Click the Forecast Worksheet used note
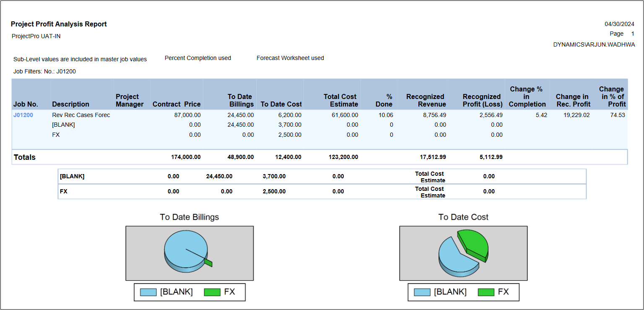644x310 pixels. [x=290, y=58]
